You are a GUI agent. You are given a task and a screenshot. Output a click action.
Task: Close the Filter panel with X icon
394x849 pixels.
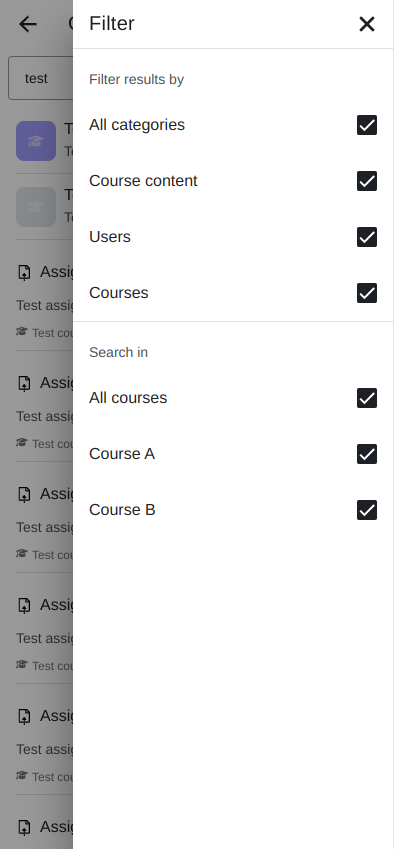pyautogui.click(x=366, y=24)
